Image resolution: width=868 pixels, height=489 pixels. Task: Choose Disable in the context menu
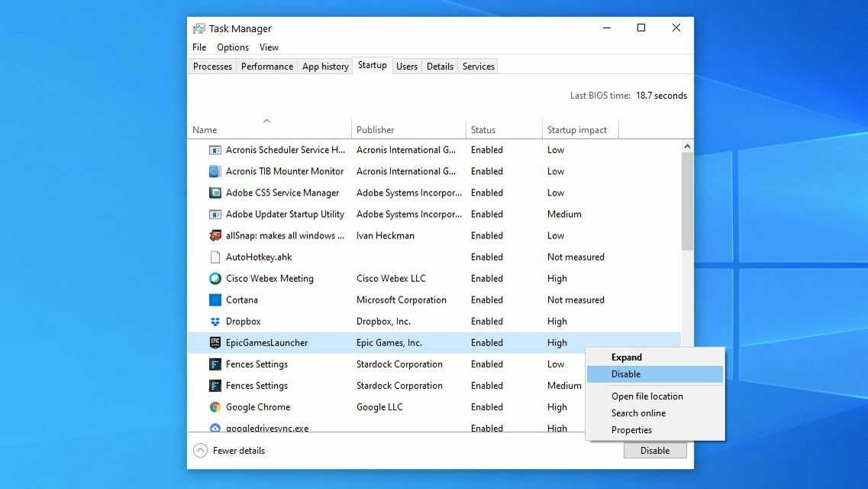[x=655, y=374]
